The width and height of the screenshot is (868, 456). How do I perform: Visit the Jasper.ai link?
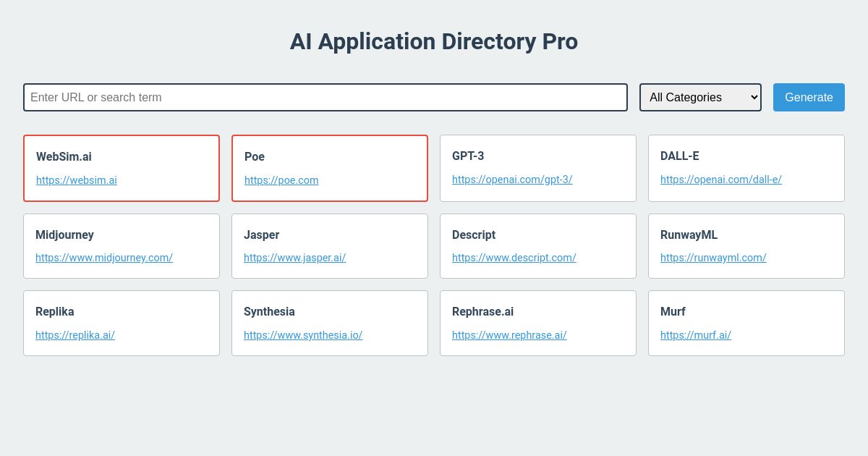[x=294, y=258]
